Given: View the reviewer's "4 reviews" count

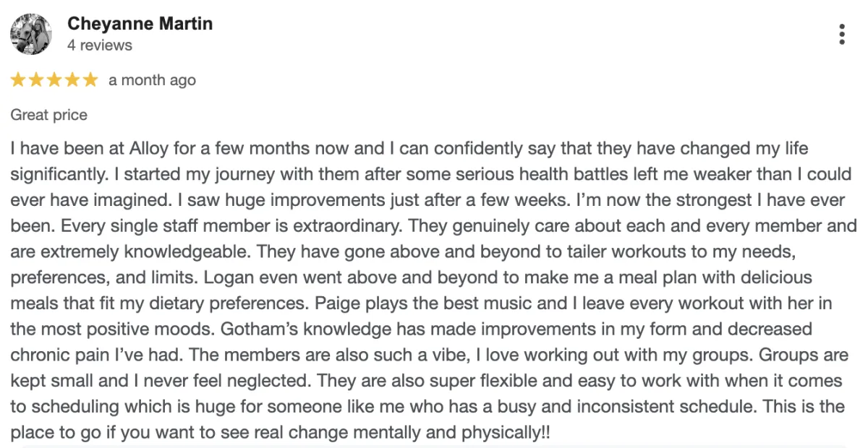Looking at the screenshot, I should 100,46.
